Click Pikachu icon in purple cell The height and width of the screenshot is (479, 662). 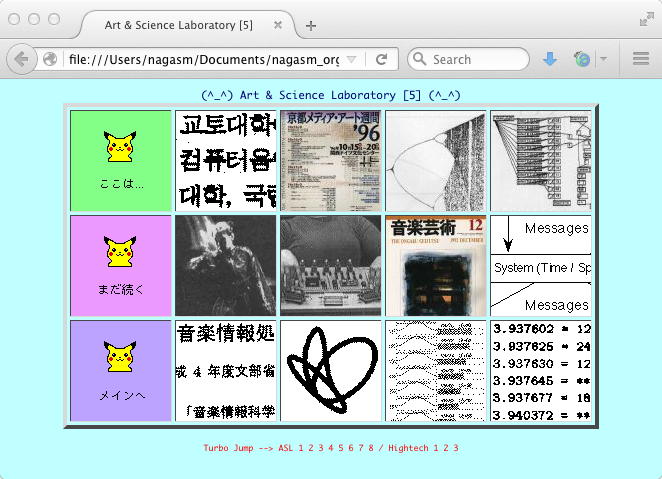pos(120,357)
